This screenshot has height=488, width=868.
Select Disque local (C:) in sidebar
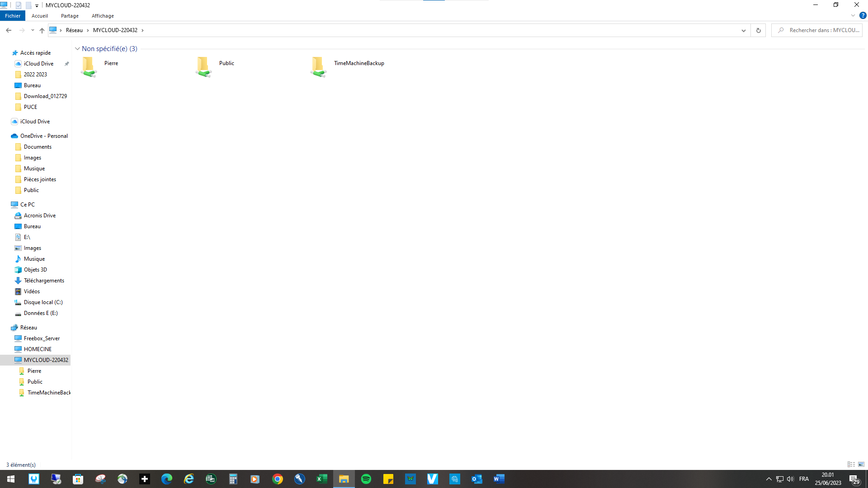pyautogui.click(x=43, y=302)
